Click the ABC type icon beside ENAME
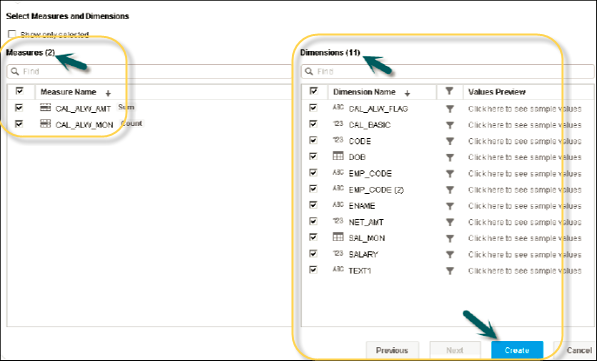The height and width of the screenshot is (361, 597). tap(338, 205)
